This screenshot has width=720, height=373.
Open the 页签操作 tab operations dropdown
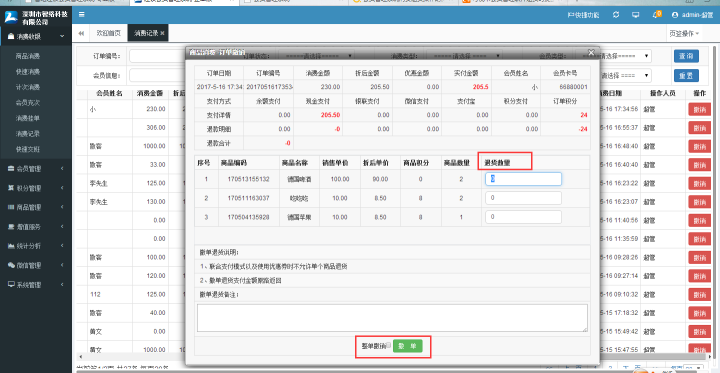tap(684, 33)
